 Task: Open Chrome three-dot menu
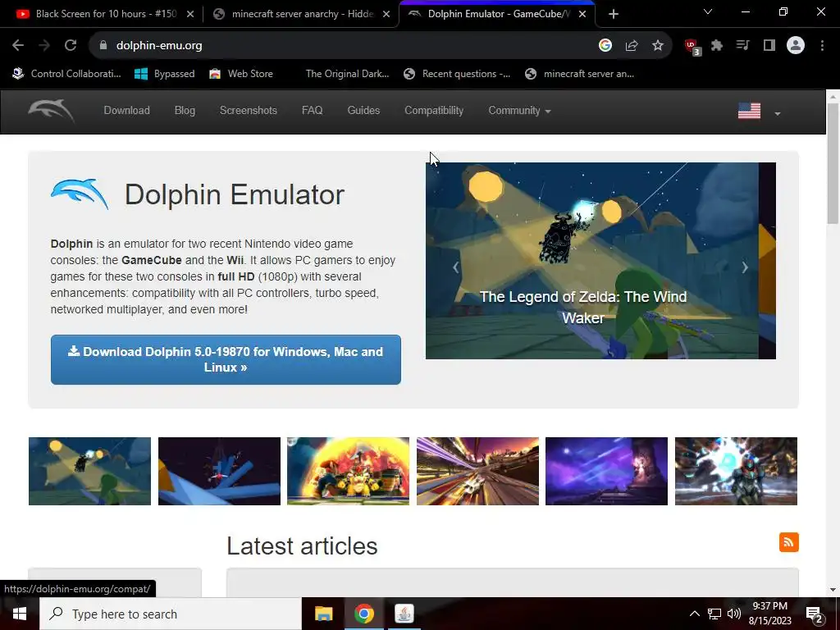[822, 46]
